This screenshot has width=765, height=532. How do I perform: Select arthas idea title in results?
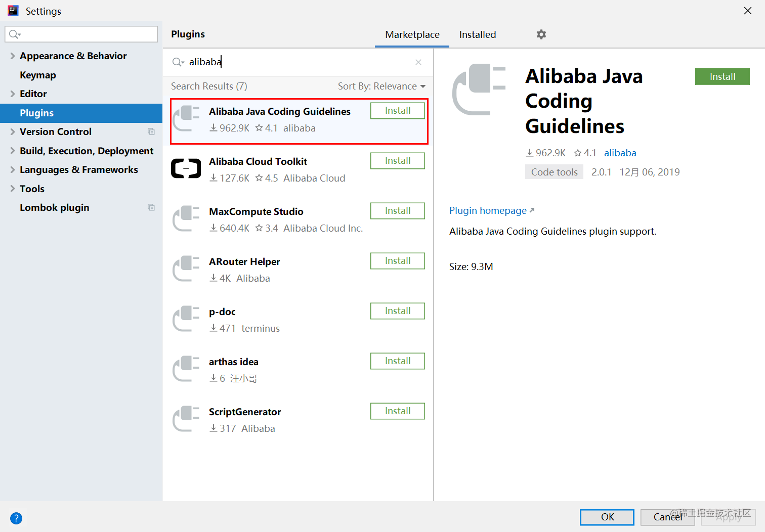pos(234,362)
